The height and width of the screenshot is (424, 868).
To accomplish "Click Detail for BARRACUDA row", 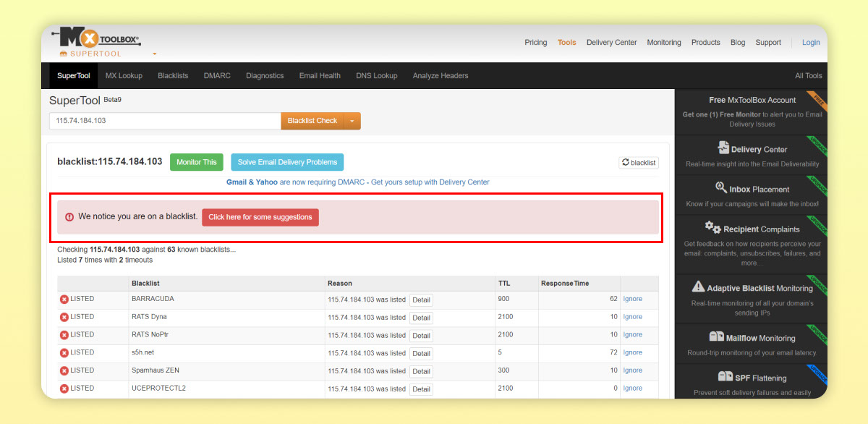I will (x=421, y=300).
